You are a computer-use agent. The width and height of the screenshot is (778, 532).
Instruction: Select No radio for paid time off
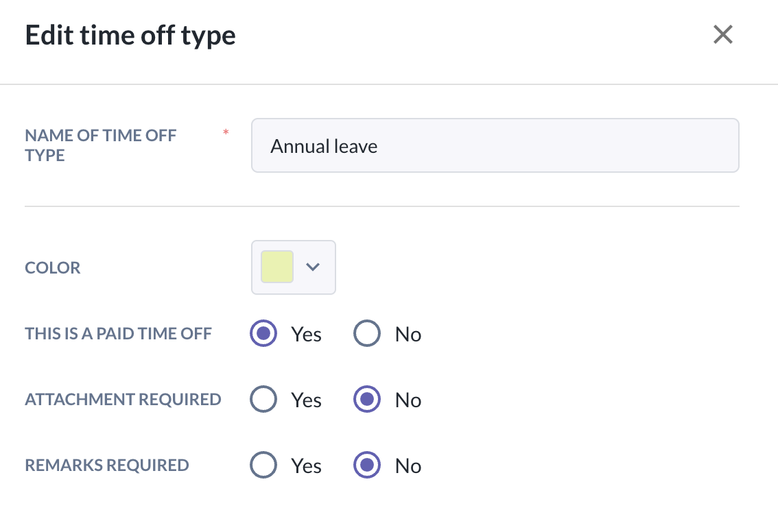367,334
